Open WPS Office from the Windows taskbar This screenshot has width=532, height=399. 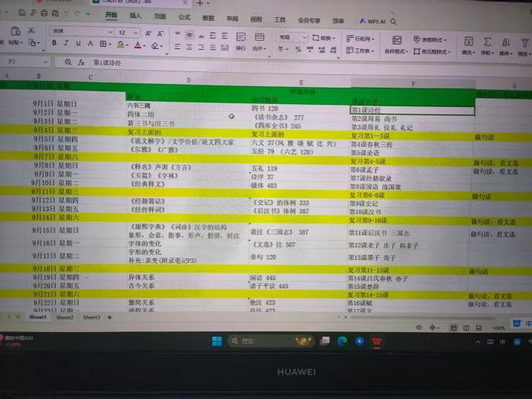(377, 342)
